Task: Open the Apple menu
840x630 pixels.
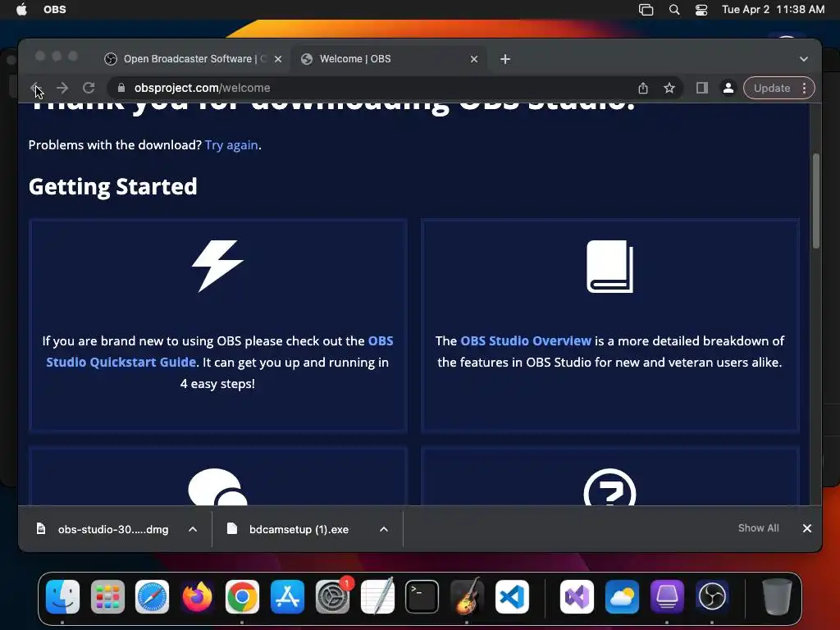Action: pyautogui.click(x=21, y=9)
